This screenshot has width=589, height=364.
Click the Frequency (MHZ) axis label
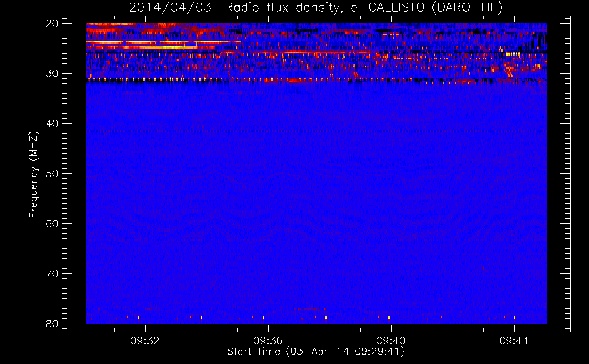click(33, 175)
